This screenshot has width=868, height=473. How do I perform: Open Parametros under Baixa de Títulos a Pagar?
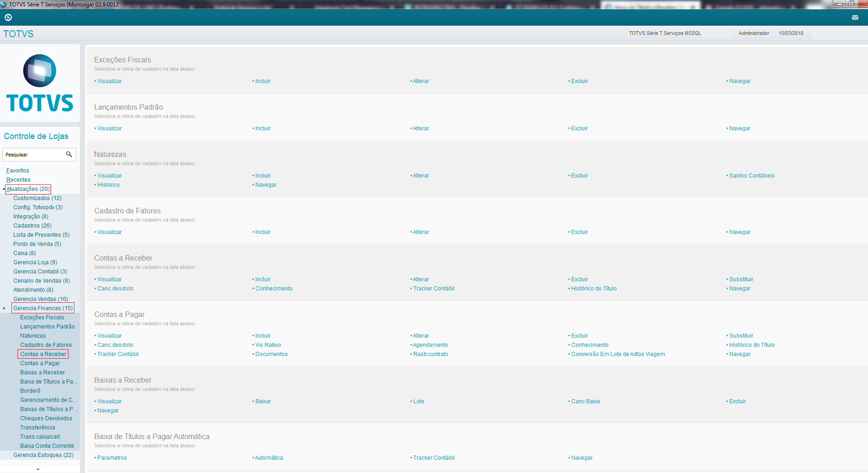112,458
